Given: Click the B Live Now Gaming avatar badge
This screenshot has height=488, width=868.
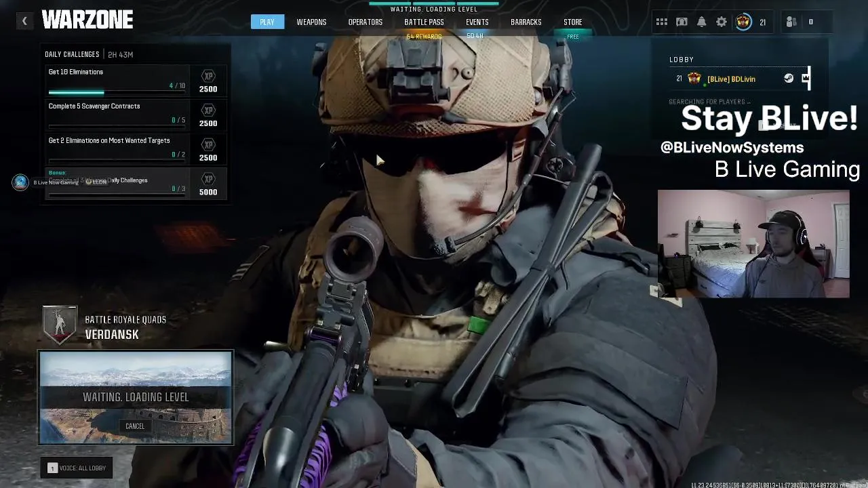Looking at the screenshot, I should (x=20, y=182).
